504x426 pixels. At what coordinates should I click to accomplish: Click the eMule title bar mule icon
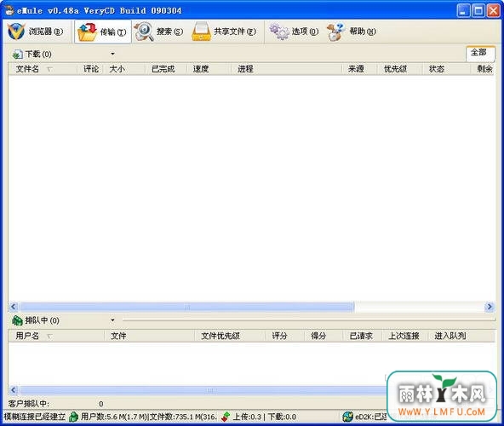click(10, 10)
